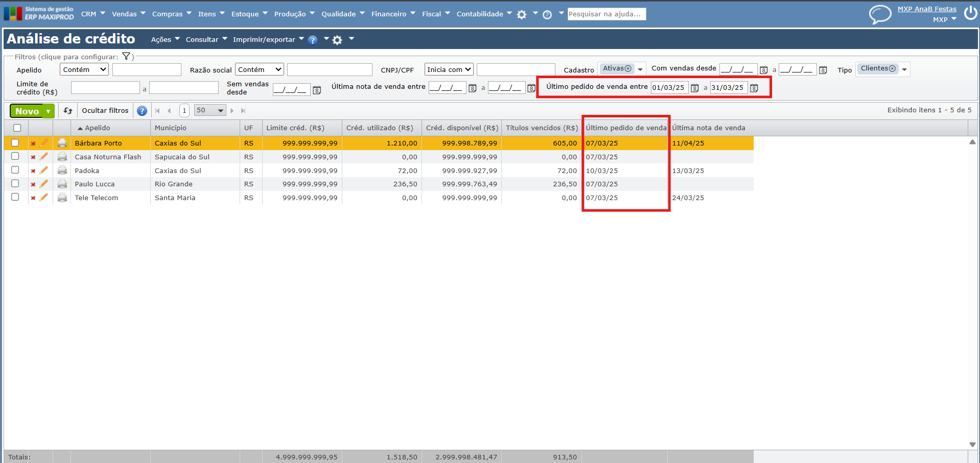The image size is (980, 463).
Task: Open calendar for Última nota de venda start date
Action: (473, 88)
